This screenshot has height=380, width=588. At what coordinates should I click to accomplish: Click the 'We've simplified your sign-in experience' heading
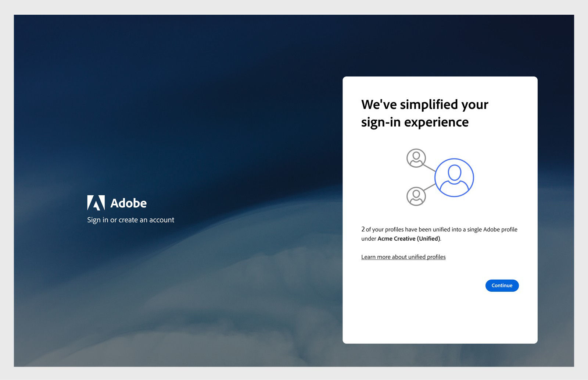click(424, 113)
